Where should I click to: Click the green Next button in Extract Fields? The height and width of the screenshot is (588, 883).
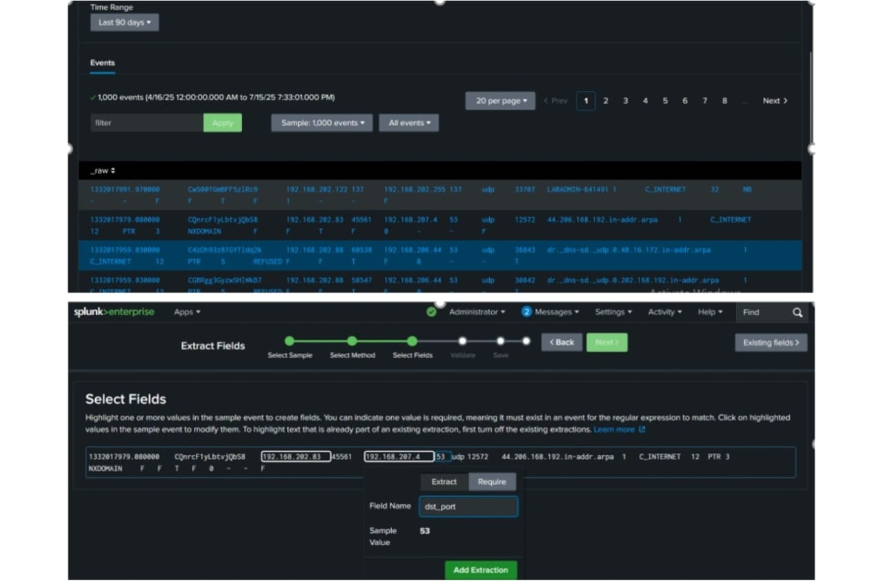pyautogui.click(x=607, y=343)
